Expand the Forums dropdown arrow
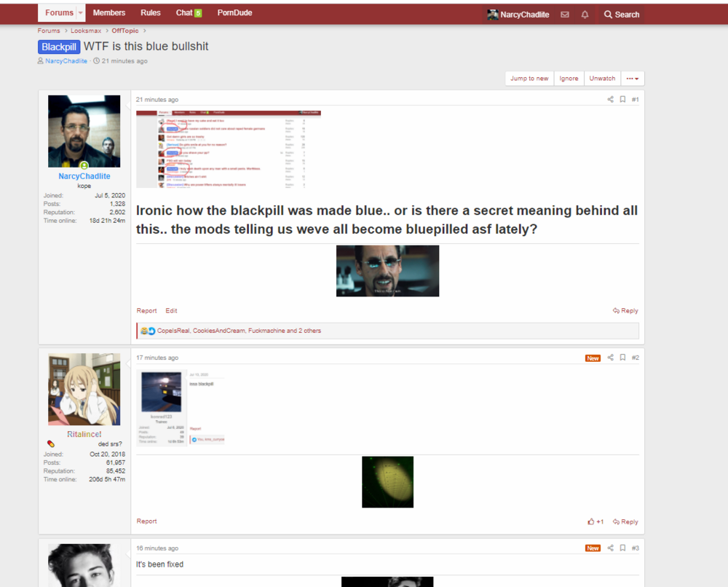 pyautogui.click(x=81, y=13)
